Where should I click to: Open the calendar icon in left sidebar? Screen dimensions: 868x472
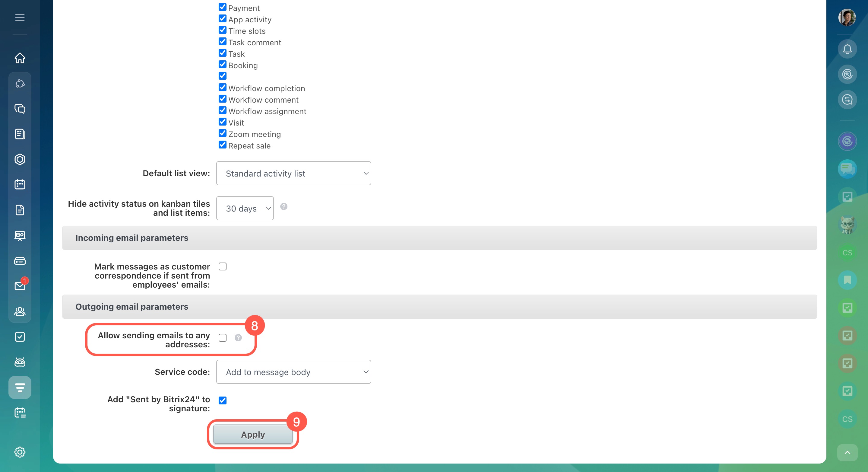point(20,184)
